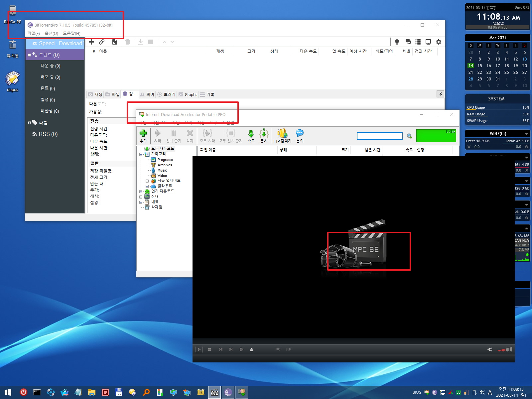Toggle the AUD audio track button in MPC-BE
Screen dimensions: 532x399
[278, 349]
